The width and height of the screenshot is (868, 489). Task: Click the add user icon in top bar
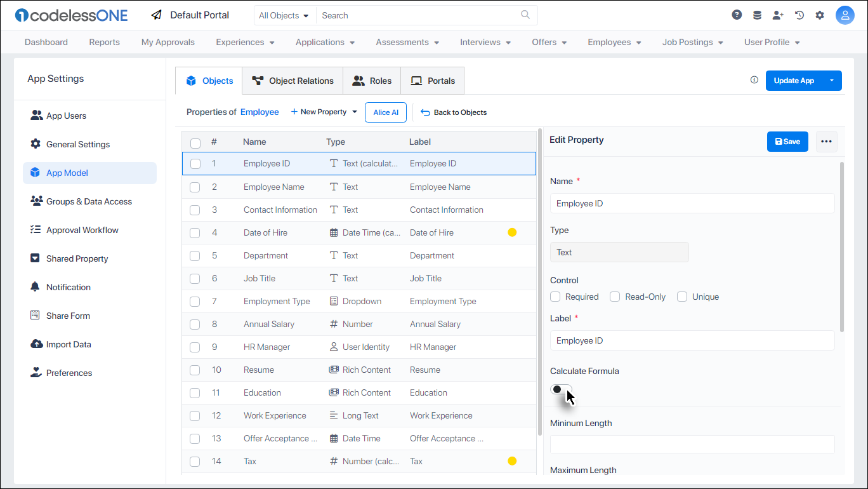(778, 15)
